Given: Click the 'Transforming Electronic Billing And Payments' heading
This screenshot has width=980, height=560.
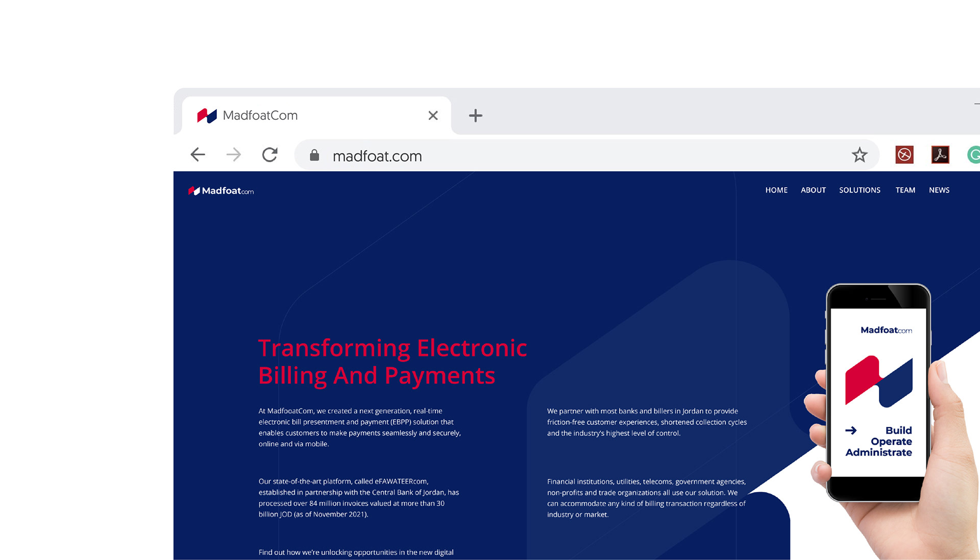Looking at the screenshot, I should pos(392,362).
